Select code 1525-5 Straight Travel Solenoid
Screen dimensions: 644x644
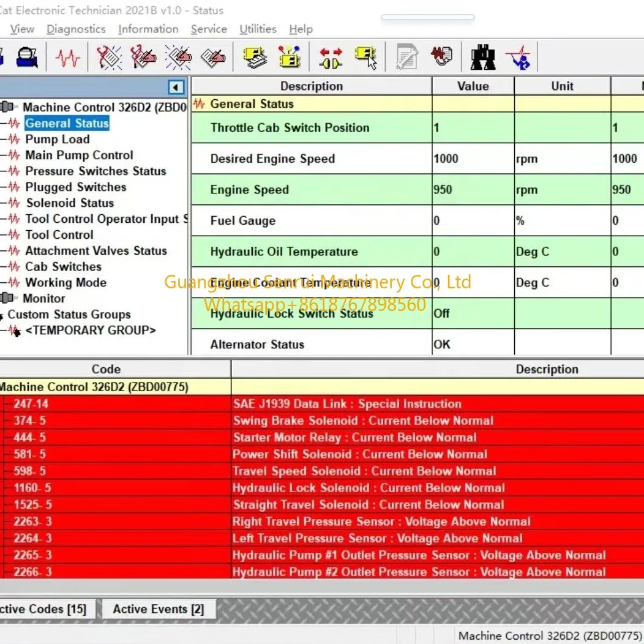pyautogui.click(x=322, y=505)
